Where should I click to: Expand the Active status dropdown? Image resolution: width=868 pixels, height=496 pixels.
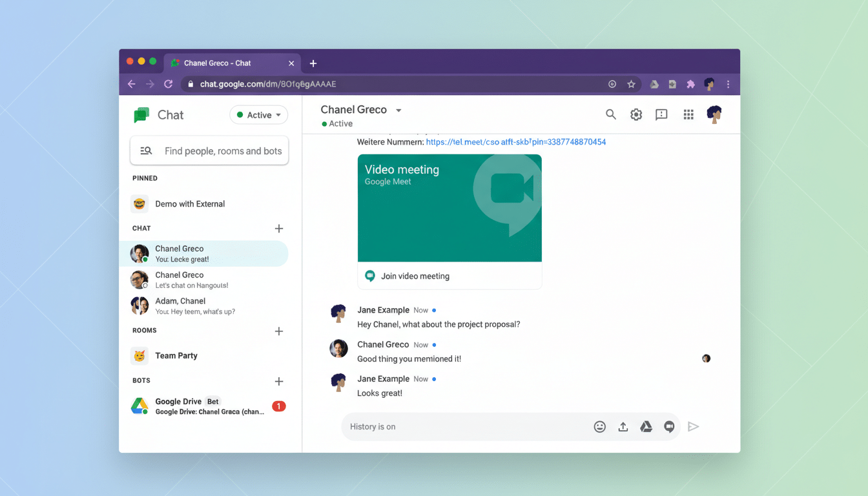(259, 115)
